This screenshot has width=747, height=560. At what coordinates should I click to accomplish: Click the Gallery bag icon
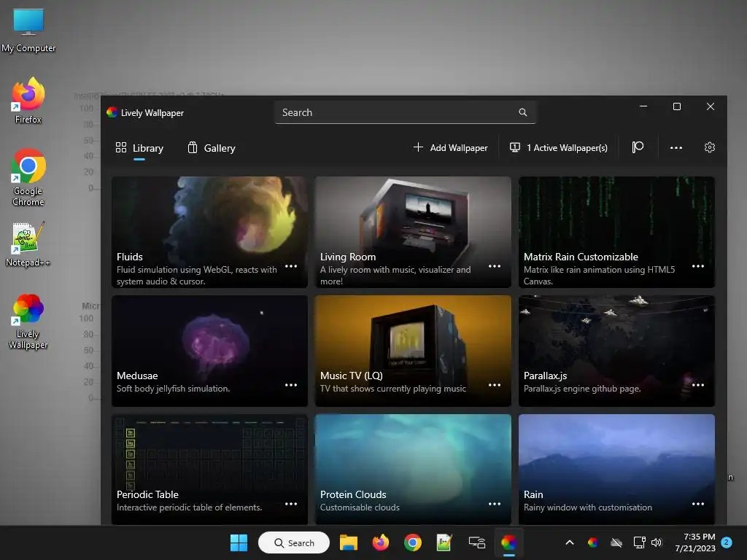click(x=193, y=147)
